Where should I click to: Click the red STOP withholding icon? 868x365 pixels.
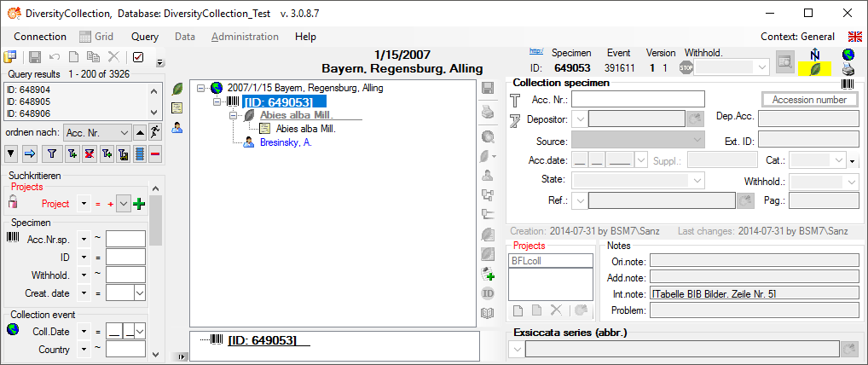pos(686,67)
